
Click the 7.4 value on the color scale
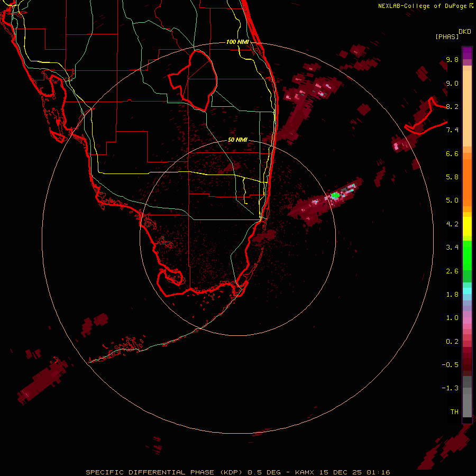pos(452,130)
